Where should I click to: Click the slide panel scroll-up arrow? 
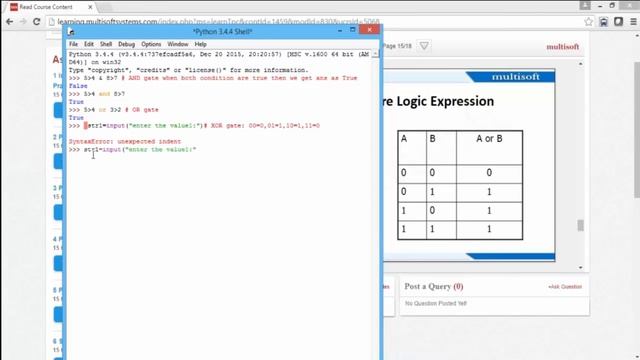tap(580, 64)
